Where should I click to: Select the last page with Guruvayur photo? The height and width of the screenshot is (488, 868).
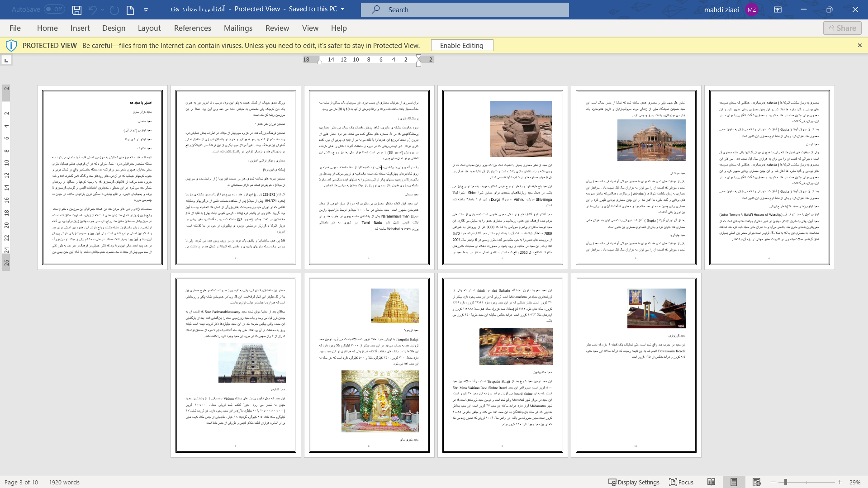(x=636, y=365)
